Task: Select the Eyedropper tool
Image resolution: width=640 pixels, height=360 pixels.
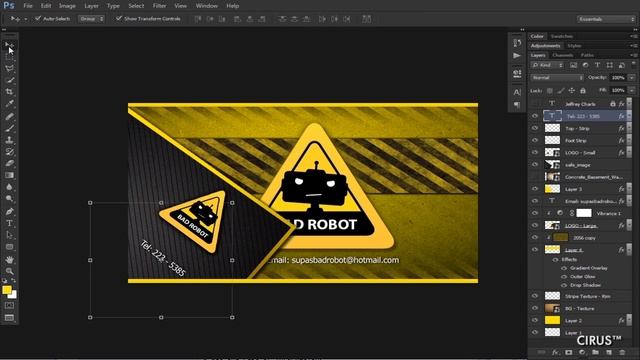Action: (9, 104)
